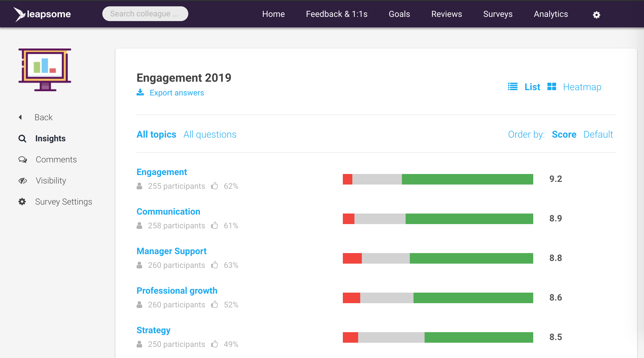This screenshot has height=358, width=644.
Task: Click the participants person icon for Strategy
Action: pyautogui.click(x=140, y=344)
